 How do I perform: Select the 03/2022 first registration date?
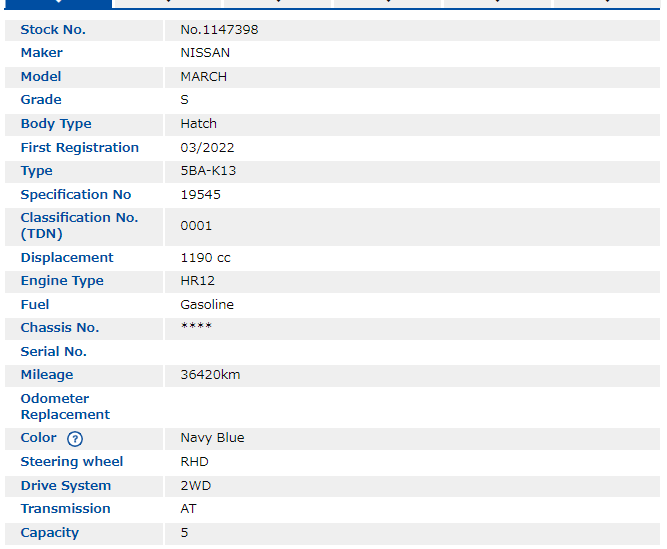point(207,148)
